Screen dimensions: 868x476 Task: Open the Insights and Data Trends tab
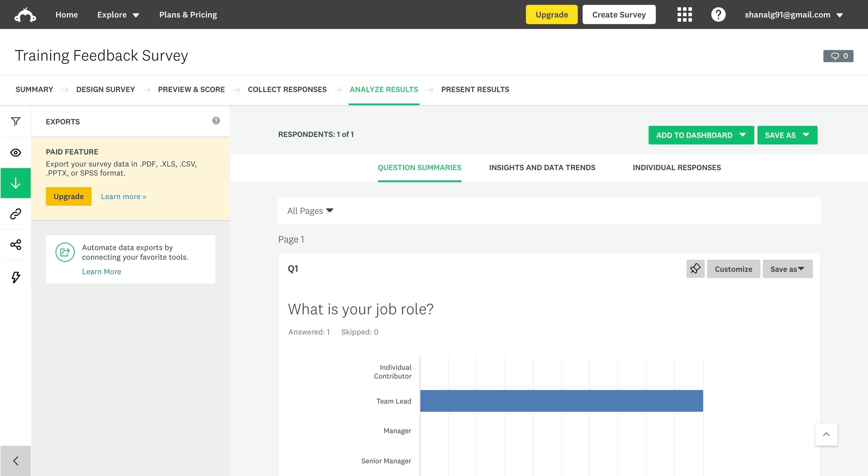coord(542,167)
